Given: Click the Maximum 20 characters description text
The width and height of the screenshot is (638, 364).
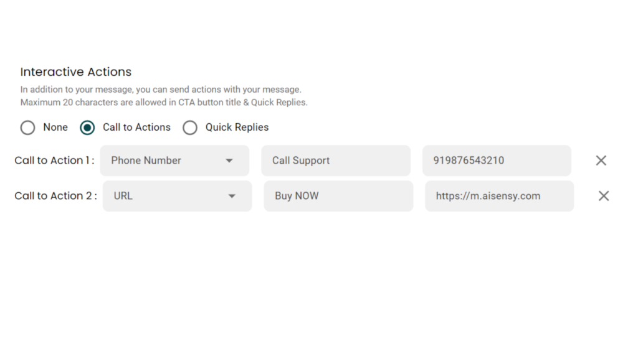Looking at the screenshot, I should tap(164, 102).
